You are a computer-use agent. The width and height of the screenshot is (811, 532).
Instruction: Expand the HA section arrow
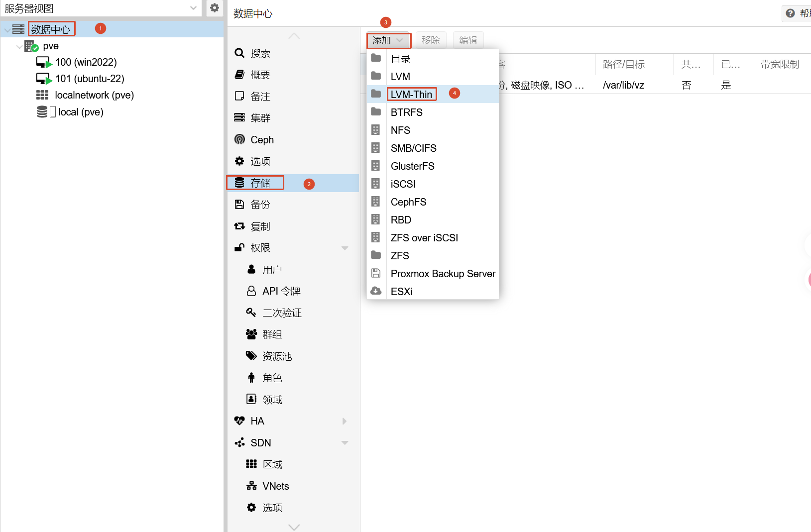(345, 421)
